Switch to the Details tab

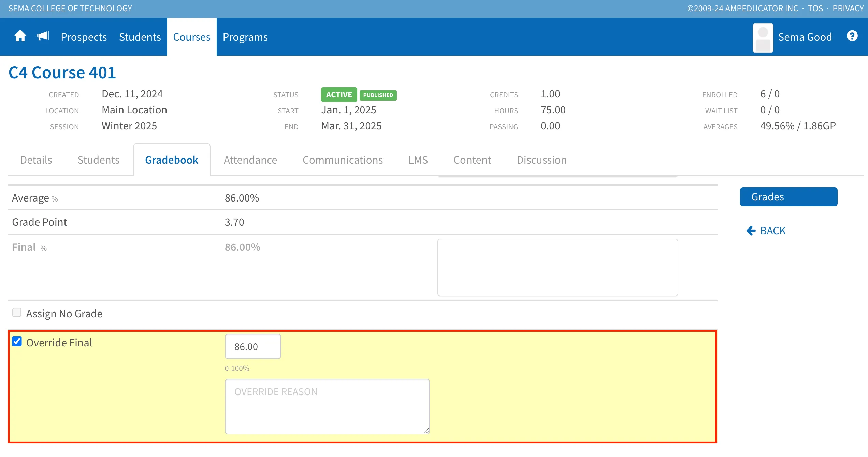coord(36,160)
